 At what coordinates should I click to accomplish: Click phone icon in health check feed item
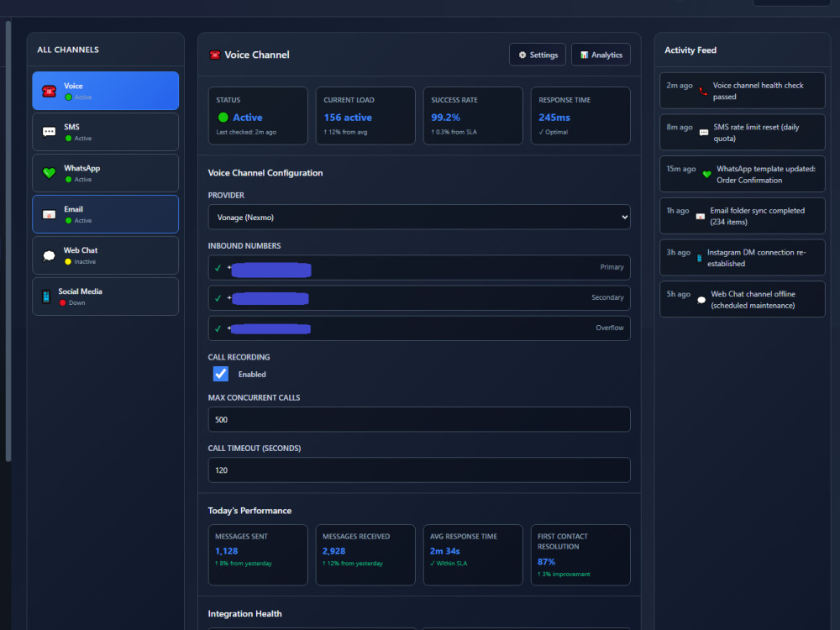(x=703, y=91)
